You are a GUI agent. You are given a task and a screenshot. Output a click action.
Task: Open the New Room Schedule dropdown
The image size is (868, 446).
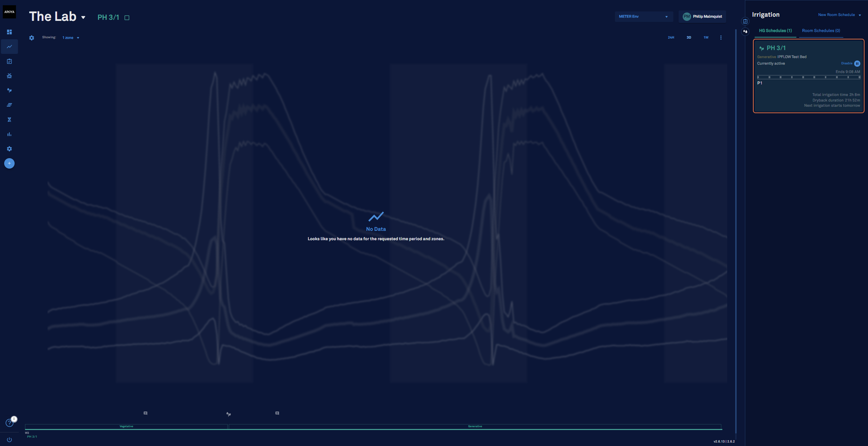tap(839, 15)
